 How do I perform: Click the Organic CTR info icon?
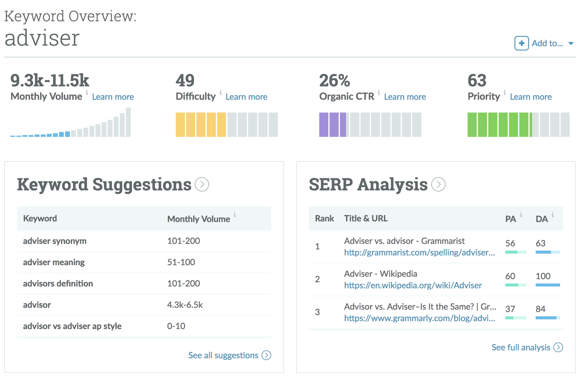tap(379, 92)
